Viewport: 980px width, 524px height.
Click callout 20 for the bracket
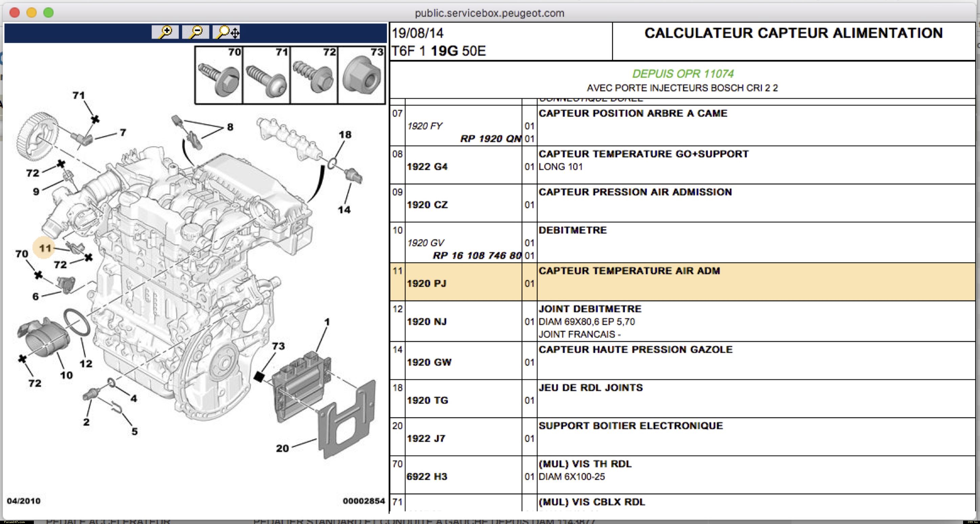click(x=282, y=448)
